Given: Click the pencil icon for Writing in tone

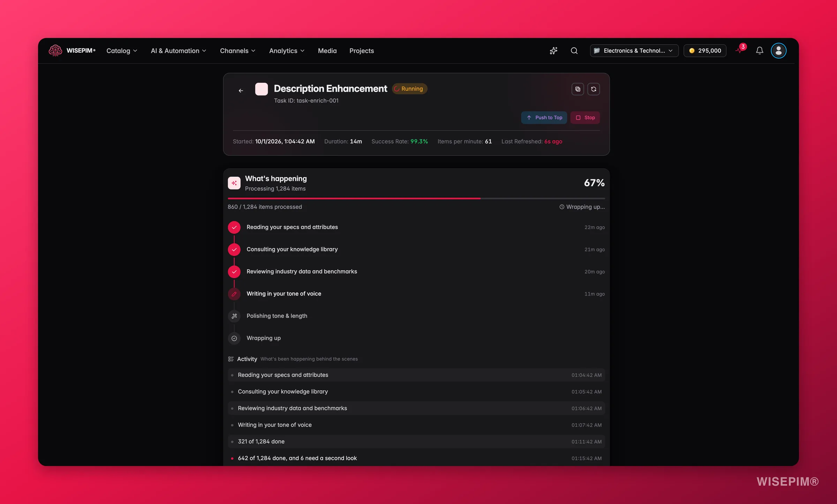Looking at the screenshot, I should click(234, 294).
